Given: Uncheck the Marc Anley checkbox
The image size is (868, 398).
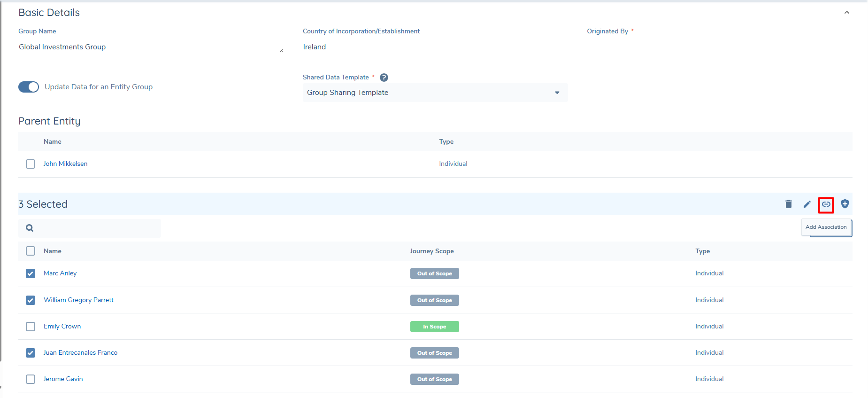Looking at the screenshot, I should [31, 273].
